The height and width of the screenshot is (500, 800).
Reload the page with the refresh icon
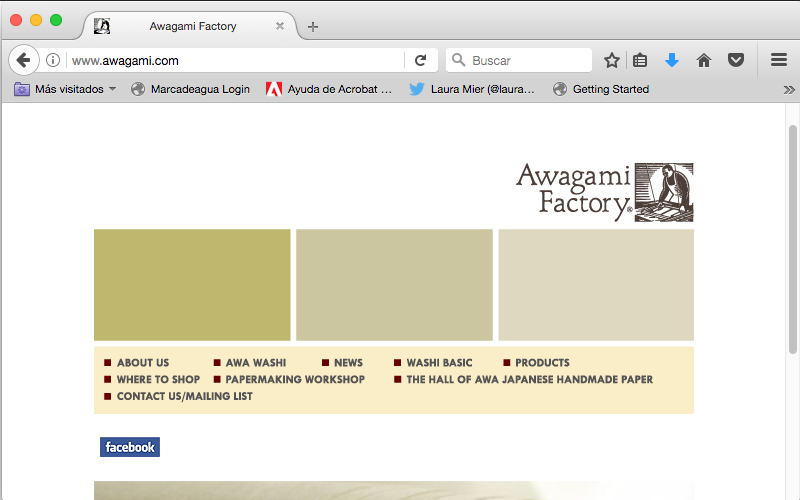421,60
